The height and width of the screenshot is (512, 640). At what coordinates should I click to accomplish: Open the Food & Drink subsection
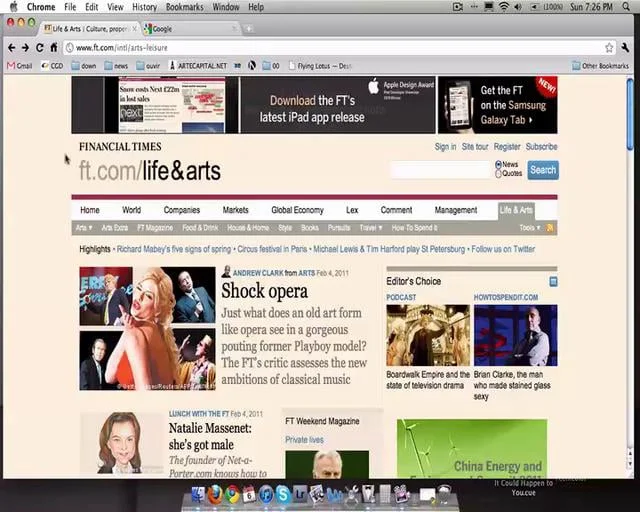click(x=200, y=228)
